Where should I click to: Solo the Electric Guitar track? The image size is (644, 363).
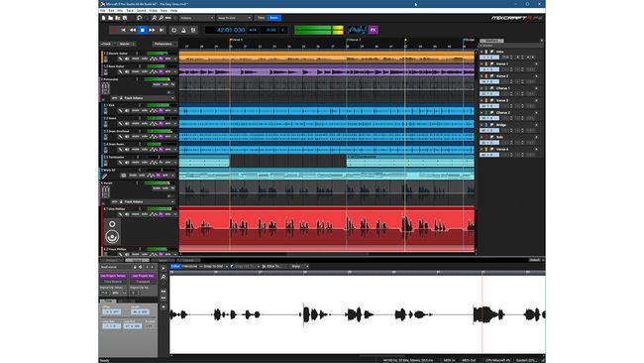[145, 59]
